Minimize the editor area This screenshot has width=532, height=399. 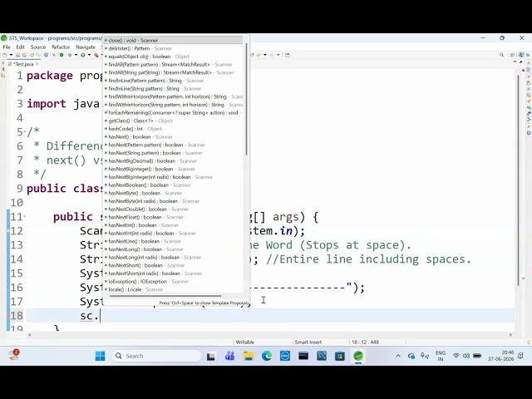point(515,62)
